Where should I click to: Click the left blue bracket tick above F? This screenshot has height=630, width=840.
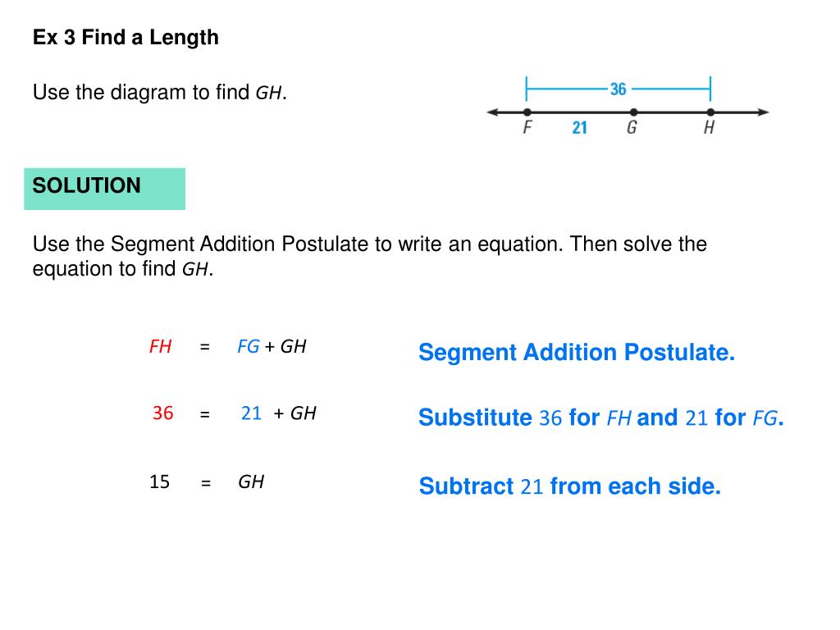(527, 89)
